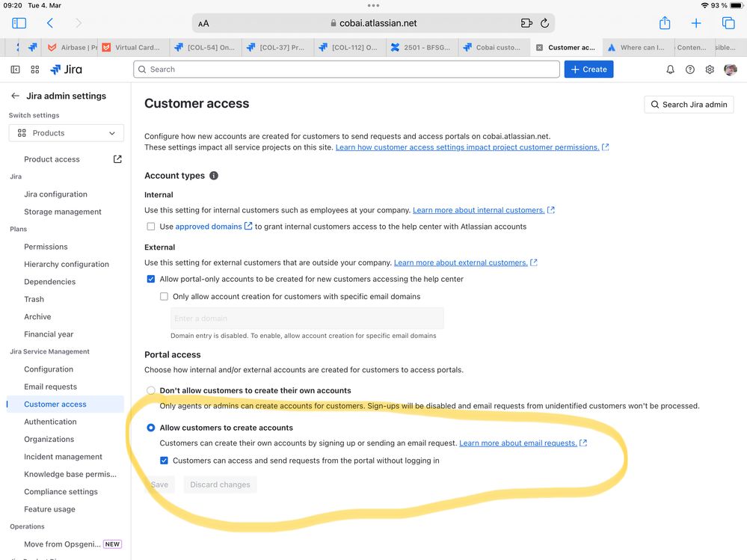Expand the Products switch settings dropdown
Image resolution: width=747 pixels, height=560 pixels.
67,133
